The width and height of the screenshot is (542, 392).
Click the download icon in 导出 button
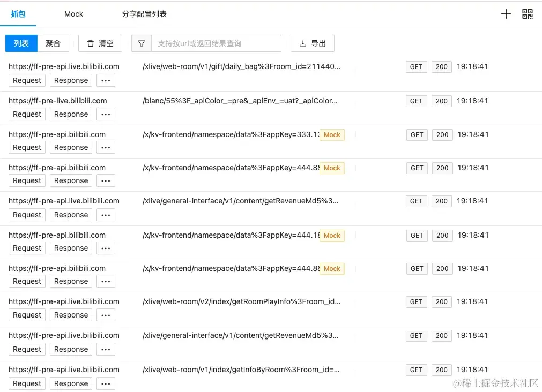point(303,43)
